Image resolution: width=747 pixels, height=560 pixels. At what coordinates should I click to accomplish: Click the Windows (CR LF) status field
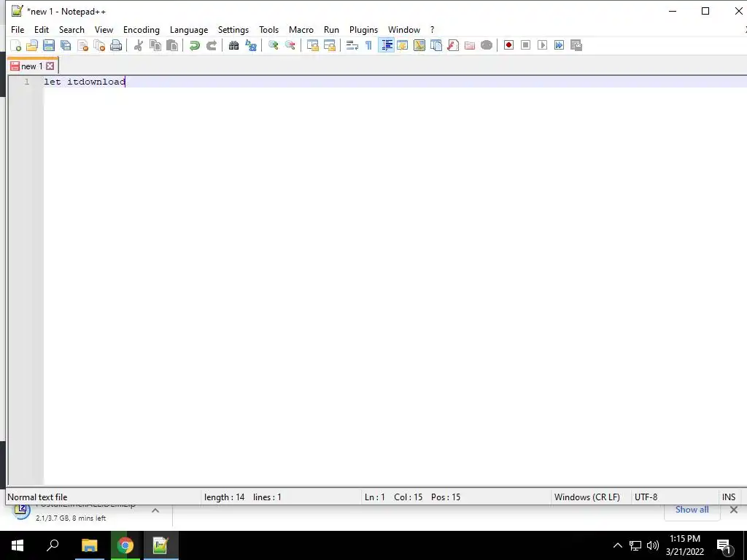click(x=587, y=497)
